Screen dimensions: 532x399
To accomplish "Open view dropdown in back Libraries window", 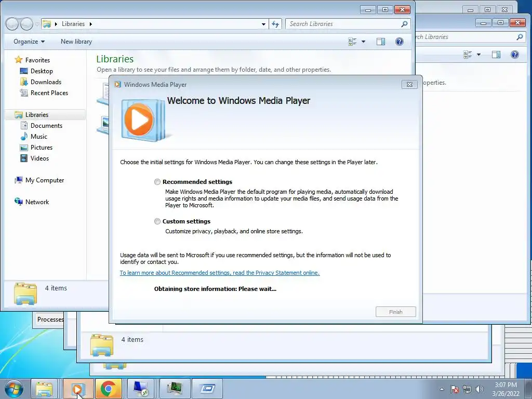I will 478,55.
